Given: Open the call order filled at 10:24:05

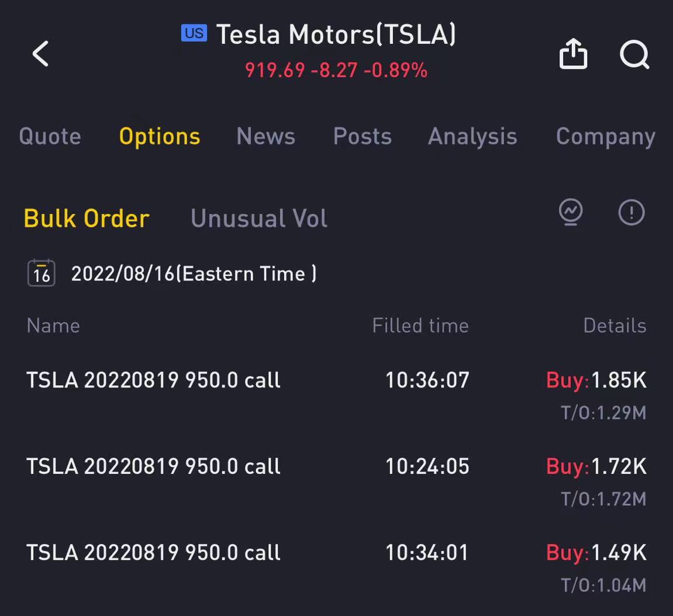Looking at the screenshot, I should pyautogui.click(x=337, y=481).
